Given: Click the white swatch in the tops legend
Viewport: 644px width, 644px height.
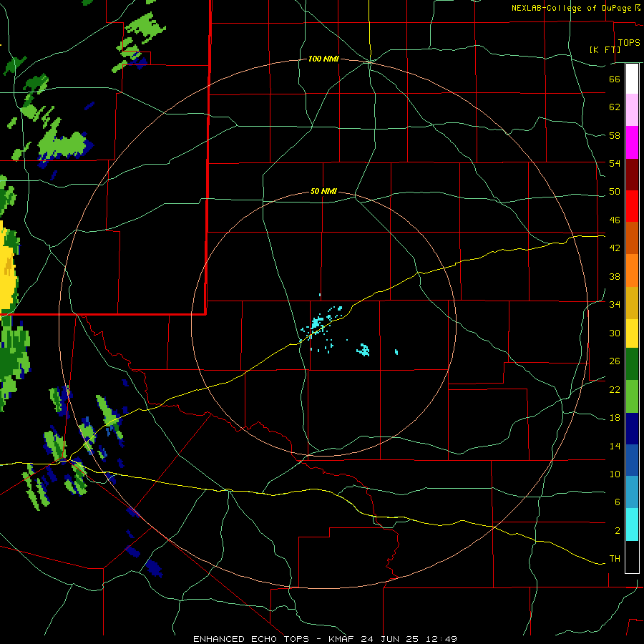Looking at the screenshot, I should (632, 79).
